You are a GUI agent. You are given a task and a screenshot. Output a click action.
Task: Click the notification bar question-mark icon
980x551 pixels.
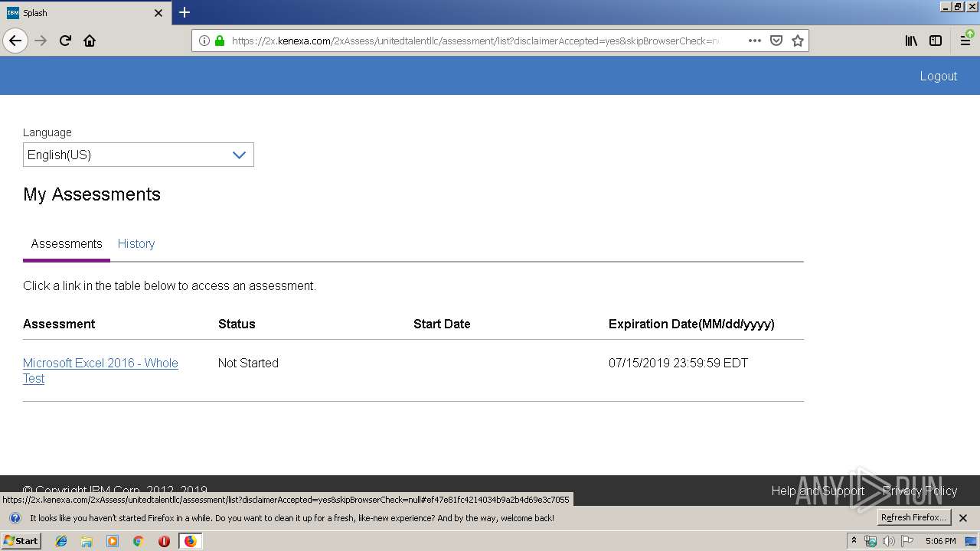click(15, 518)
